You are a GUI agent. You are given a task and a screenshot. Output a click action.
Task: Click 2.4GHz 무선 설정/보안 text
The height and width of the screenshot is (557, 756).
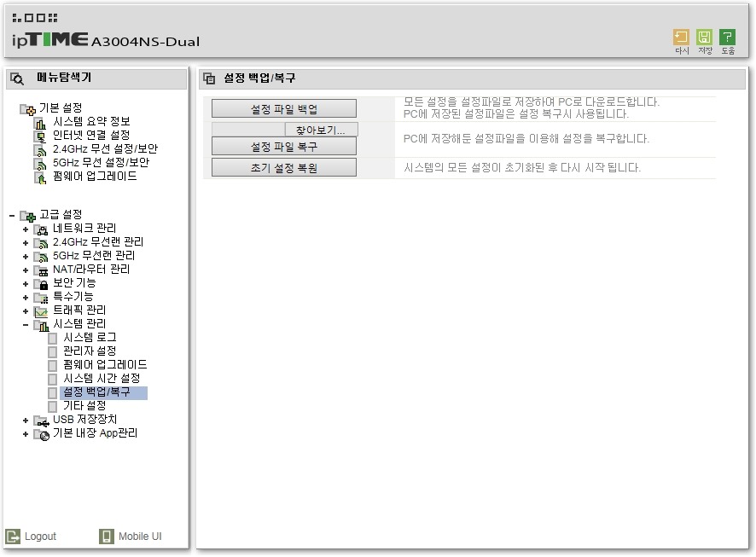click(105, 149)
